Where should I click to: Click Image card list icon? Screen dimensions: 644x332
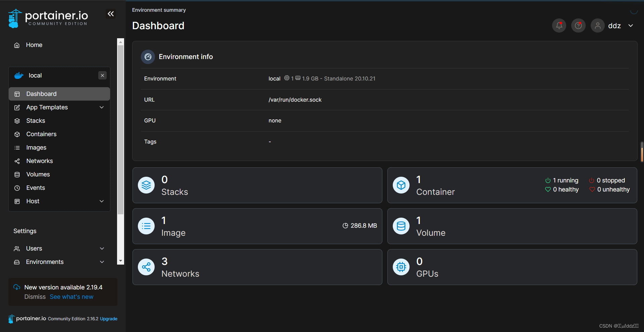coord(146,226)
